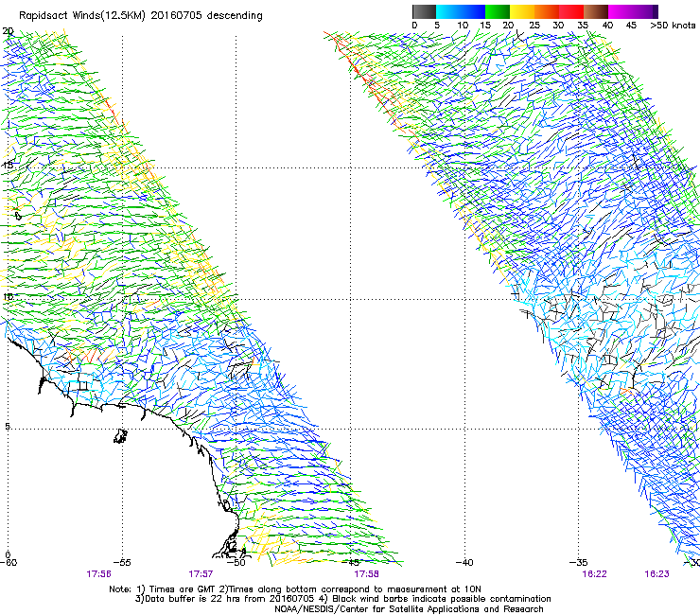Click the small island outline near 13N by the left edge
Viewport: 700px width, 615px height.
(18, 216)
